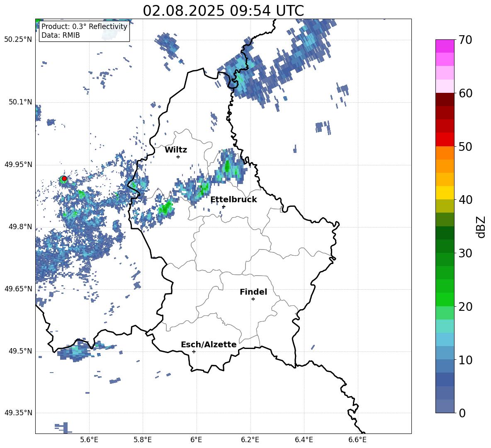This screenshot has height=448, width=491.
Task: Click the 50.1°N latitude label
Action: tap(20, 102)
